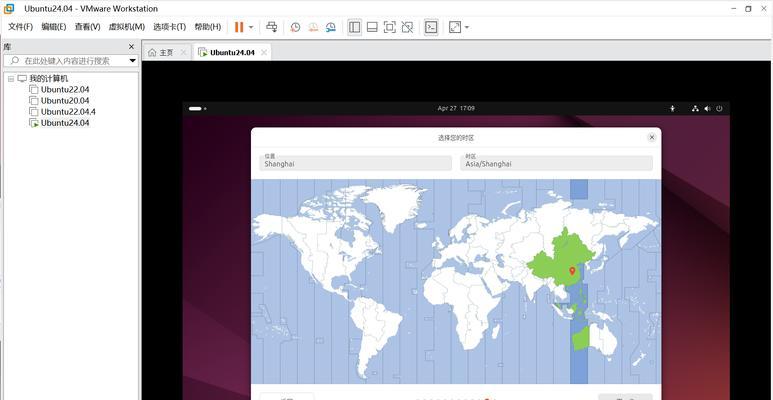Close the Ubuntu24.04 tab
Viewport: 773px width, 400px height.
264,52
